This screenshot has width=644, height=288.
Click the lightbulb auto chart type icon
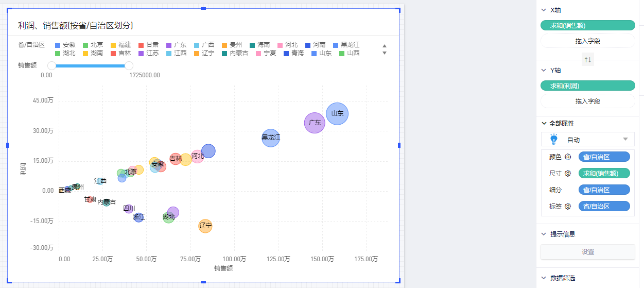[x=554, y=140]
